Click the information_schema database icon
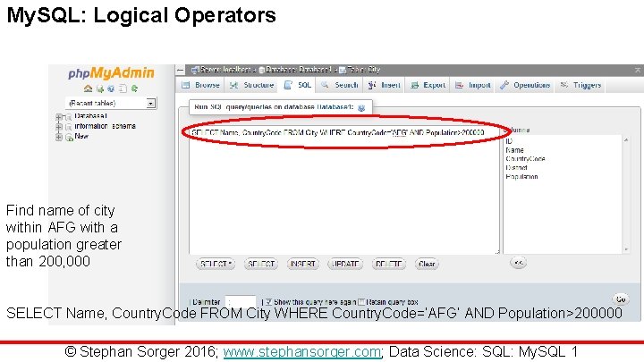644x362 pixels. (68, 127)
